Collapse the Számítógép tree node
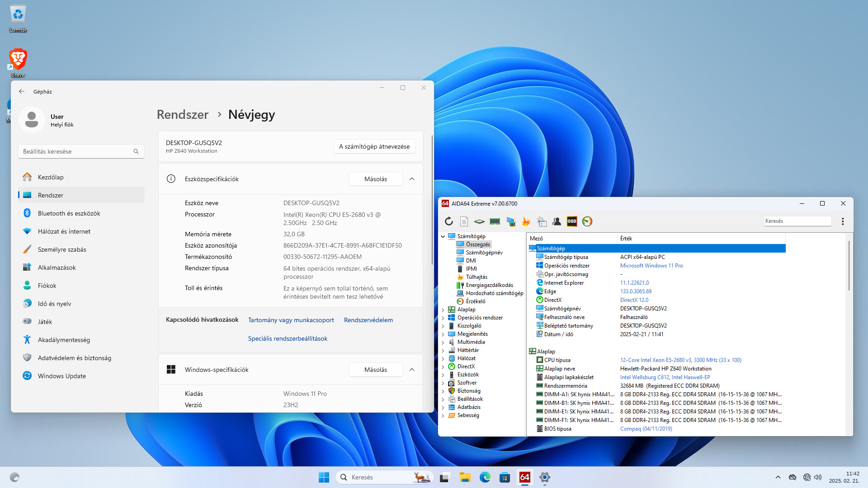The width and height of the screenshot is (868, 488). (x=443, y=236)
